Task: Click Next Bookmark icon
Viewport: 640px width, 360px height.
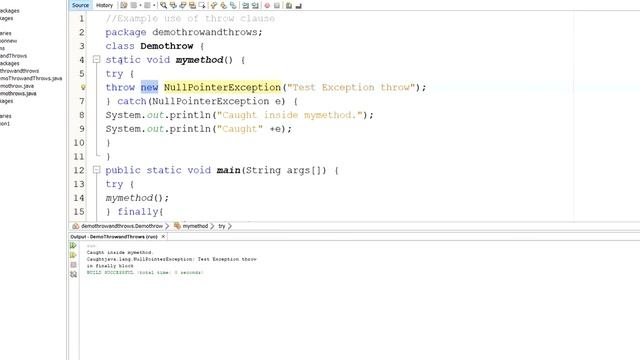Action: coord(223,5)
